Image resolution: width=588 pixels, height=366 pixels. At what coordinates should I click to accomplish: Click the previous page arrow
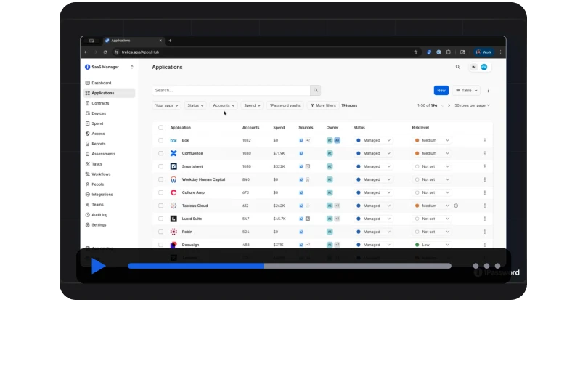pos(442,105)
